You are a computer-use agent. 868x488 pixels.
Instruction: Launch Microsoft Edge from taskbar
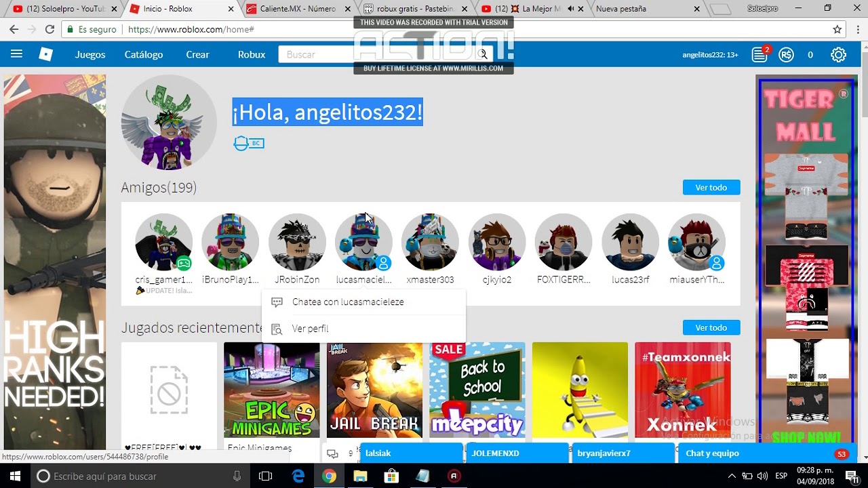click(298, 476)
